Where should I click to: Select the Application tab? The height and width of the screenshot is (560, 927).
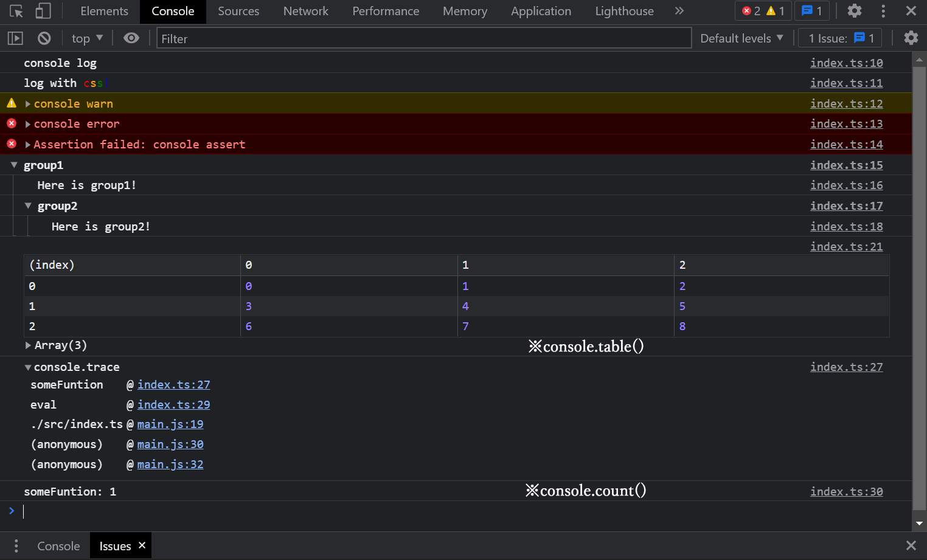[x=541, y=11]
